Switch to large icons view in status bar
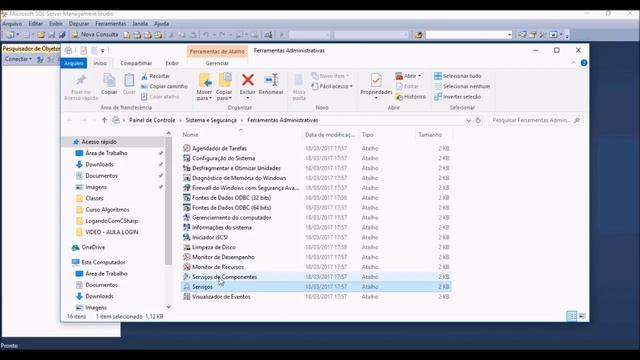Image resolution: width=640 pixels, height=360 pixels. (x=582, y=316)
